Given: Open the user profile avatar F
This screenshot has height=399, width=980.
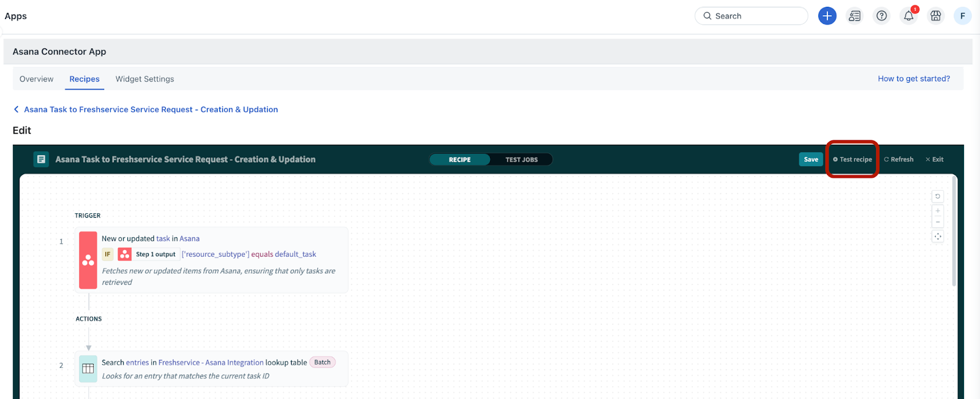Looking at the screenshot, I should click(x=963, y=16).
